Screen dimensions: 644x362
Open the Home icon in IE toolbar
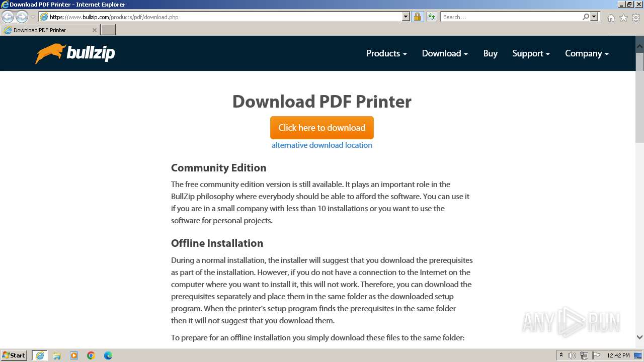(611, 18)
